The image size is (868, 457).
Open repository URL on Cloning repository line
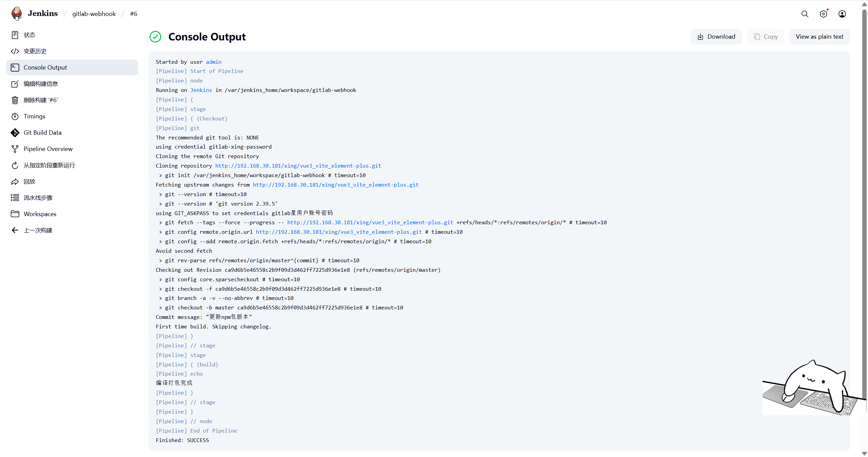click(x=298, y=166)
